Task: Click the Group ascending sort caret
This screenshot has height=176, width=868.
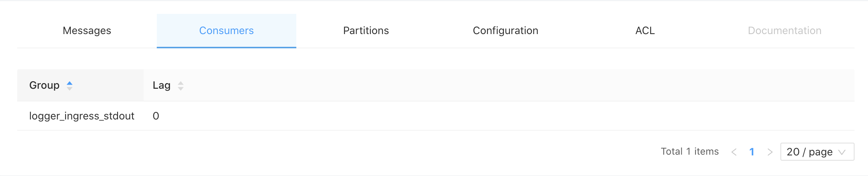Action: [70, 83]
